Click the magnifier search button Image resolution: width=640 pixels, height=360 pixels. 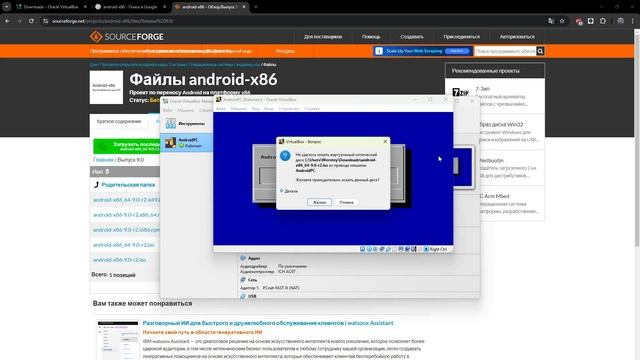pos(540,51)
